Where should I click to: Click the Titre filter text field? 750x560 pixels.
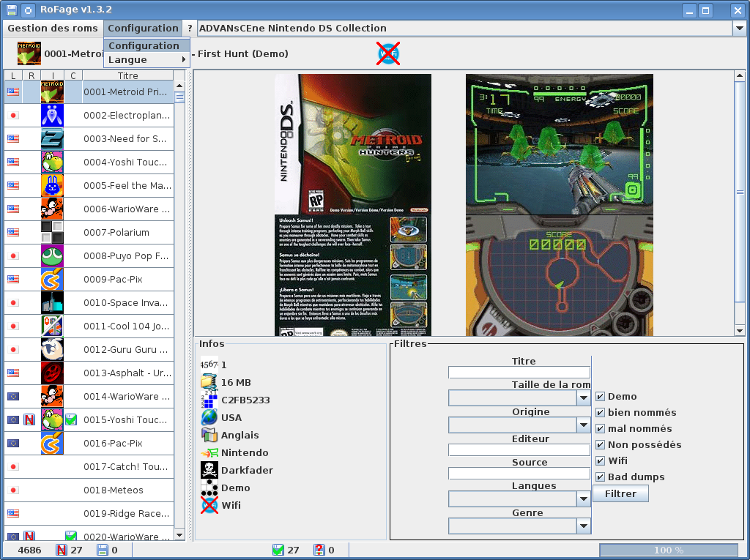(x=519, y=373)
